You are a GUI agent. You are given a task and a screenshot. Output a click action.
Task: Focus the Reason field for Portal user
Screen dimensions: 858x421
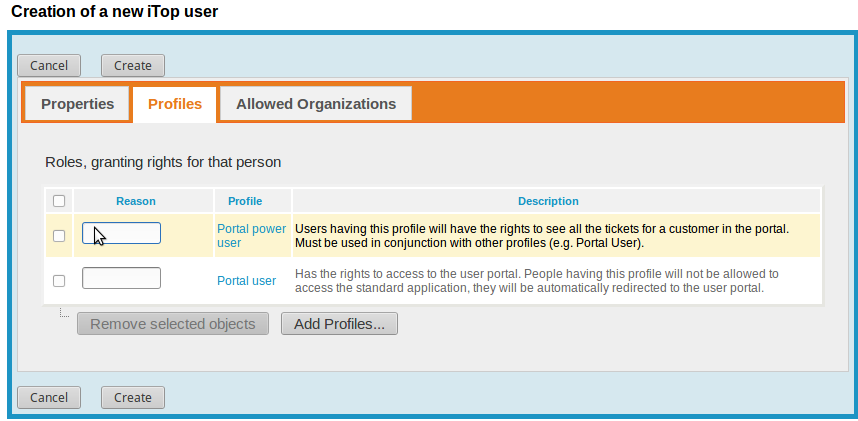(121, 278)
